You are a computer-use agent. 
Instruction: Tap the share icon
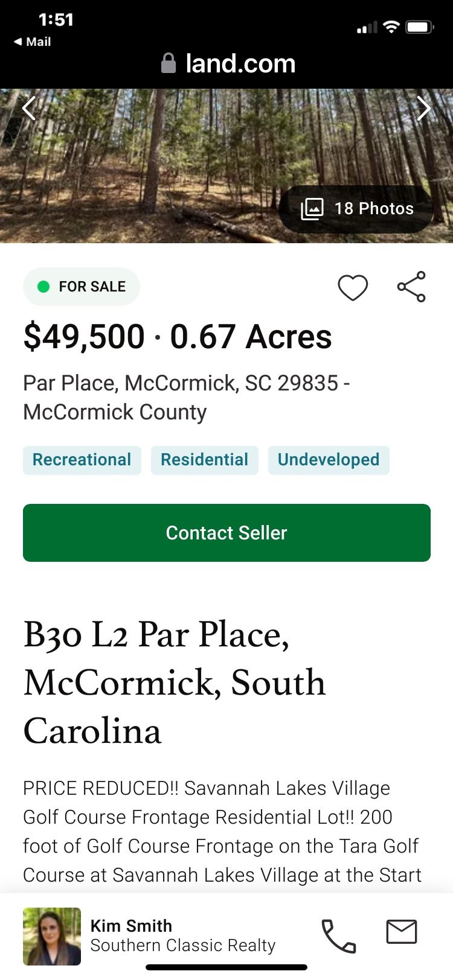point(411,287)
